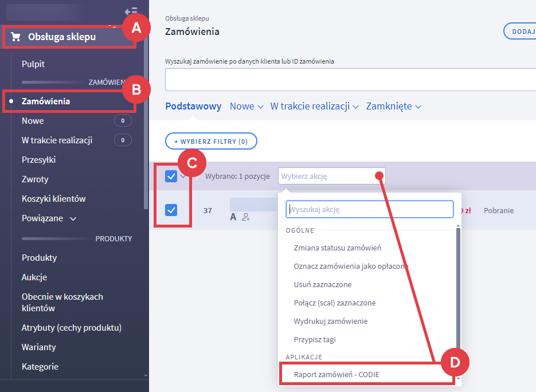Screen dimensions: 536x392
Task: Expand the Nowe tab dropdown
Action: 247,107
